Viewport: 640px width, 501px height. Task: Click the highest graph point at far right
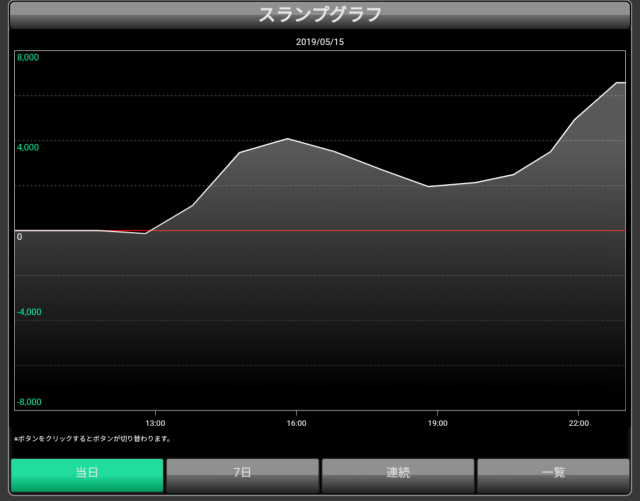click(618, 83)
